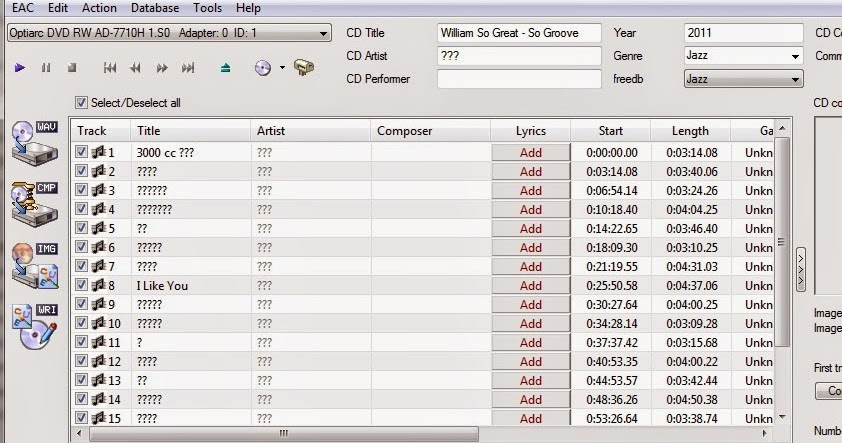
Task: Click the music note icon of track 15
Action: [98, 418]
